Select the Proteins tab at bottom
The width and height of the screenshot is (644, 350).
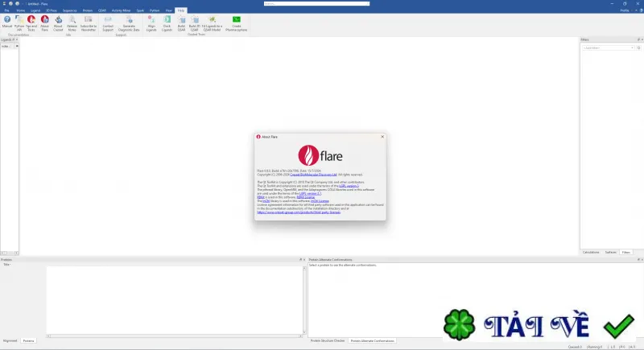(28, 341)
